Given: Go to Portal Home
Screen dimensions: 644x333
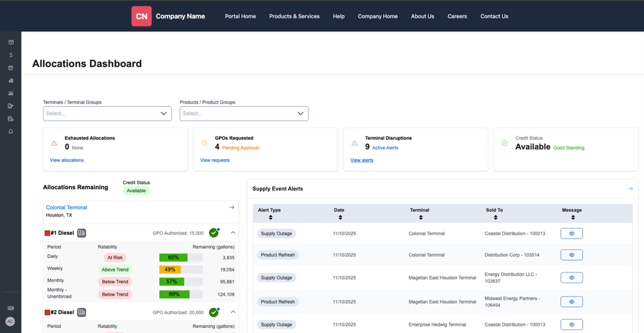Looking at the screenshot, I should 240,16.
